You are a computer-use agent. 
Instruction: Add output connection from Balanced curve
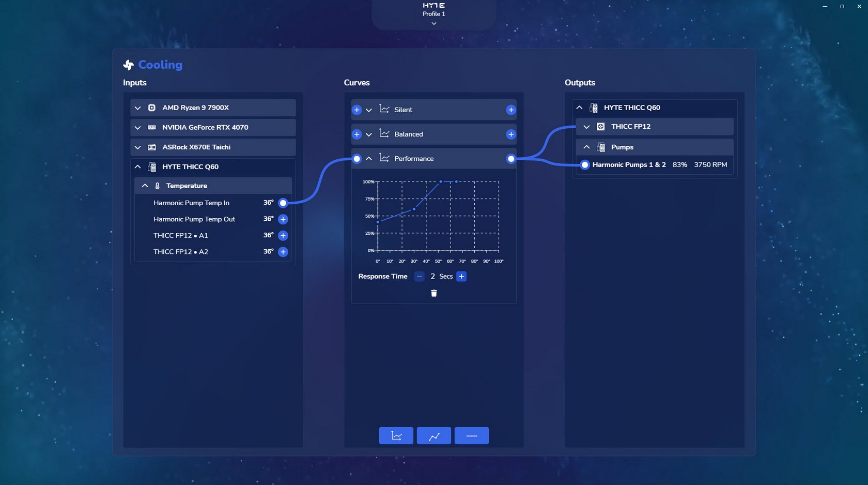[511, 134]
